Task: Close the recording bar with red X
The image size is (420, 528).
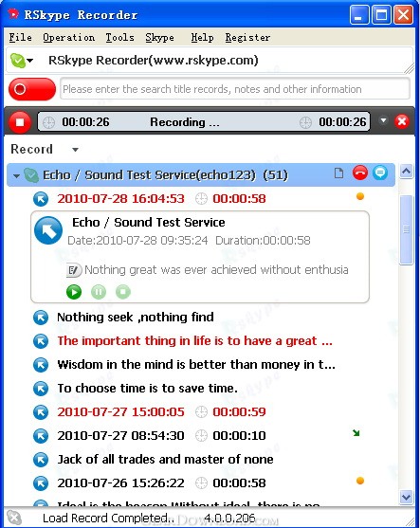Action: (402, 121)
